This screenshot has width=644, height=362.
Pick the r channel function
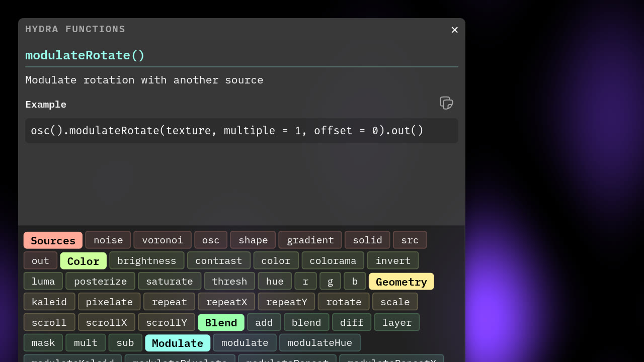[305, 281]
